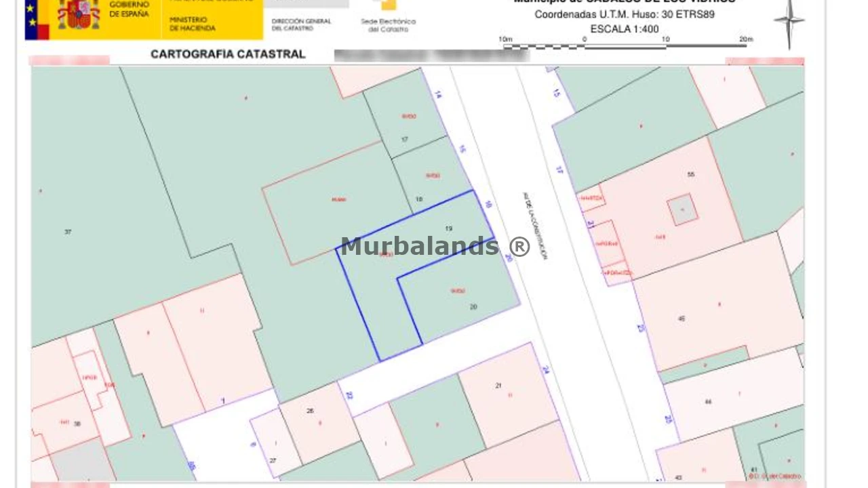Click the Escala 1:400 text
Screen dimensions: 868x488
[624, 29]
